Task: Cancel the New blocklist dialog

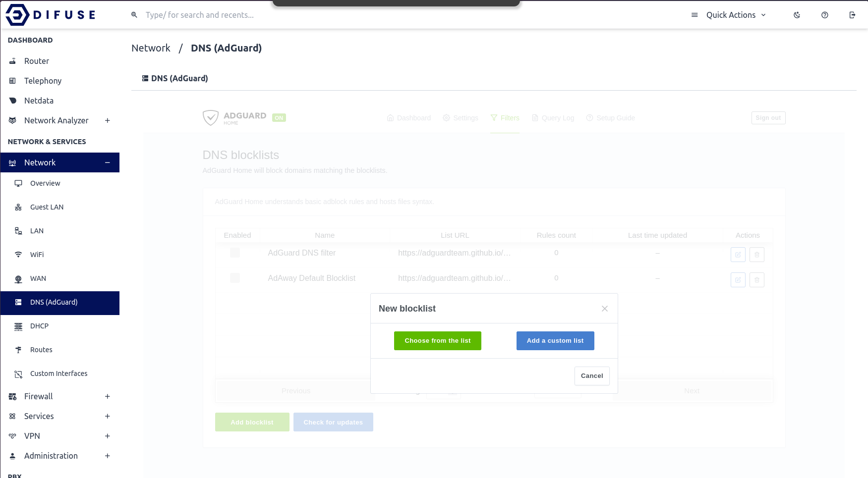Action: pyautogui.click(x=592, y=376)
